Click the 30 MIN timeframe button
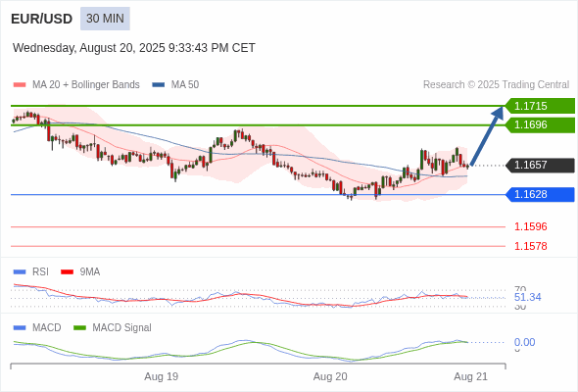Screen dimensions: 578x392 105,19
